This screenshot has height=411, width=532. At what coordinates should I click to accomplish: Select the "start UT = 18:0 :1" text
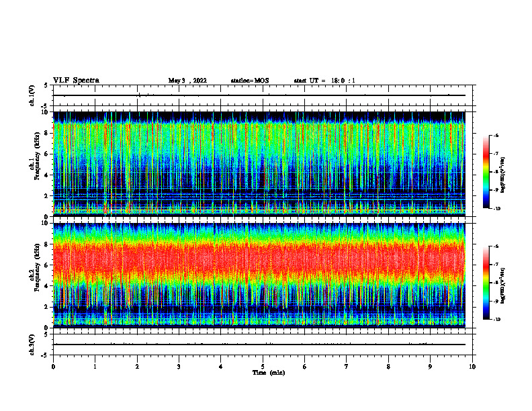coord(324,81)
